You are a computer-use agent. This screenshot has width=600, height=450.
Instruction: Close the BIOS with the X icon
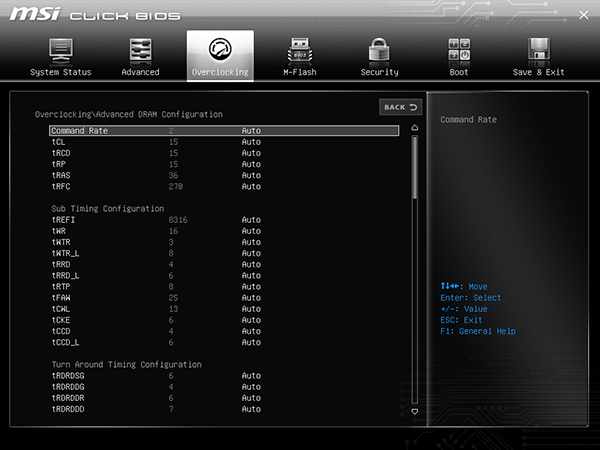pyautogui.click(x=584, y=15)
